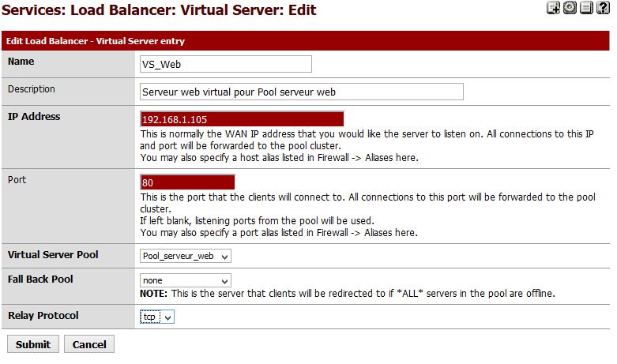This screenshot has height=364, width=617.
Task: Click the lined list log icon
Action: [585, 9]
